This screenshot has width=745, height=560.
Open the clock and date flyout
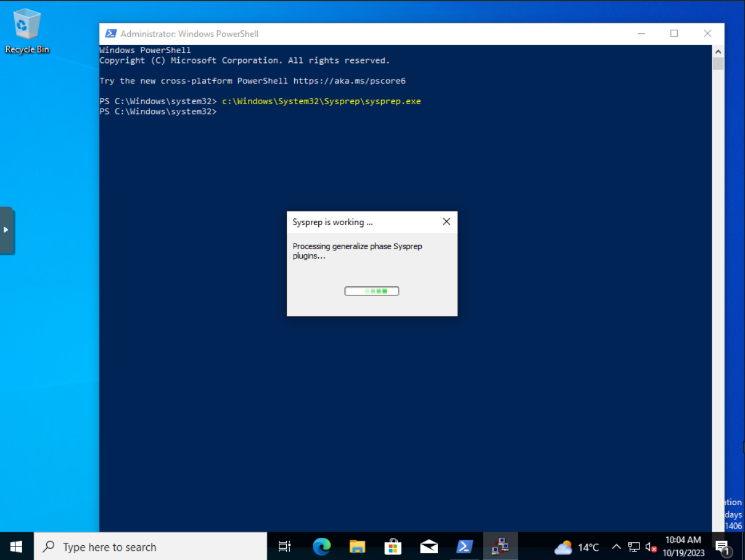click(x=683, y=546)
